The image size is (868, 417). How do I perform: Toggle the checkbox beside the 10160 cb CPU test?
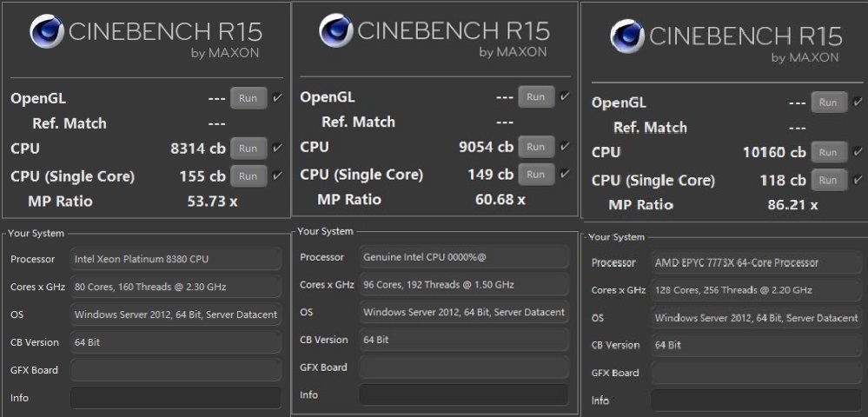[x=856, y=153]
